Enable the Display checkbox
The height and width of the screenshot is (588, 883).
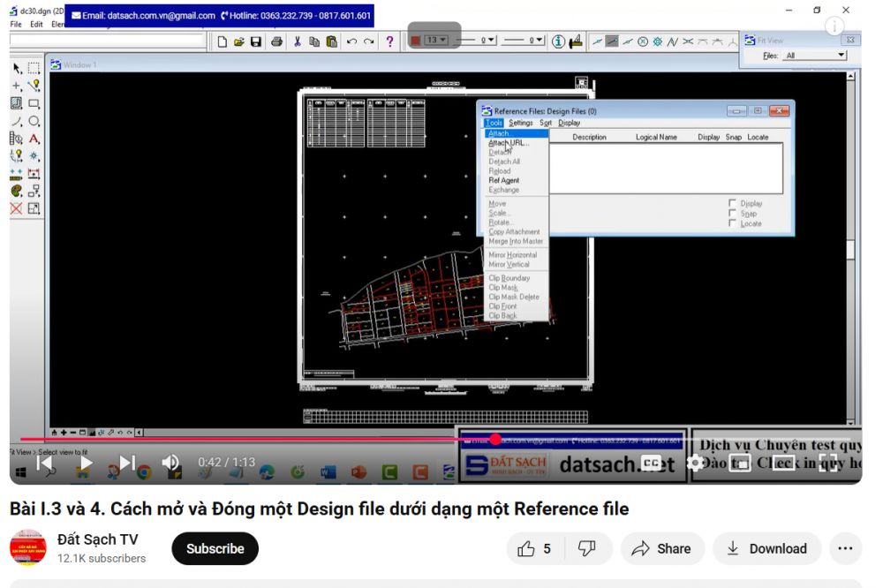click(x=732, y=203)
